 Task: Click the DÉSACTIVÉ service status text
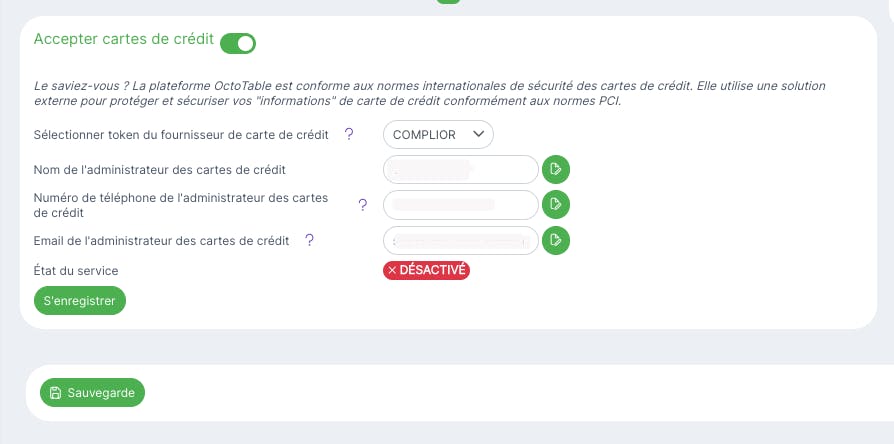coord(433,270)
